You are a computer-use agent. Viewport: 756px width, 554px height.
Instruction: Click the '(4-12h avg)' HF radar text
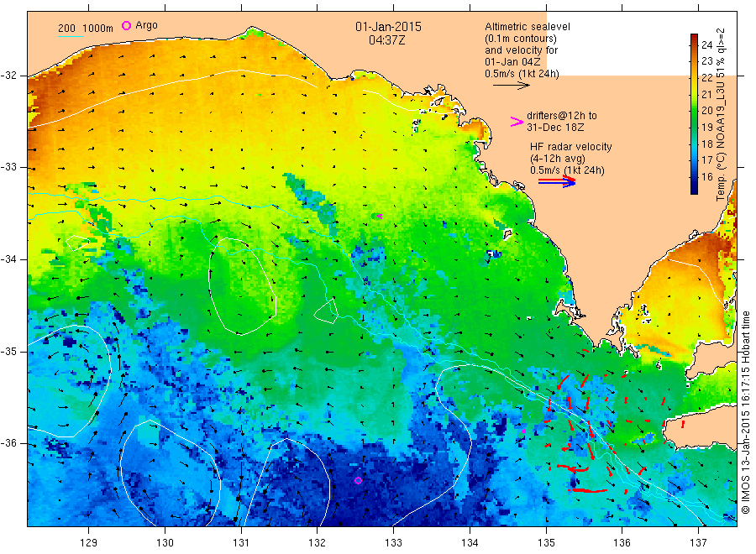558,159
